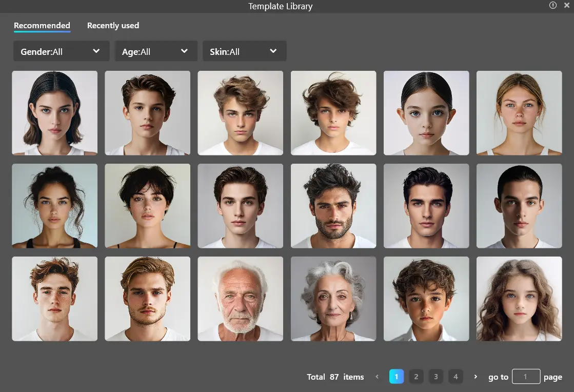This screenshot has width=574, height=392.
Task: Click the go to page input field
Action: (526, 377)
